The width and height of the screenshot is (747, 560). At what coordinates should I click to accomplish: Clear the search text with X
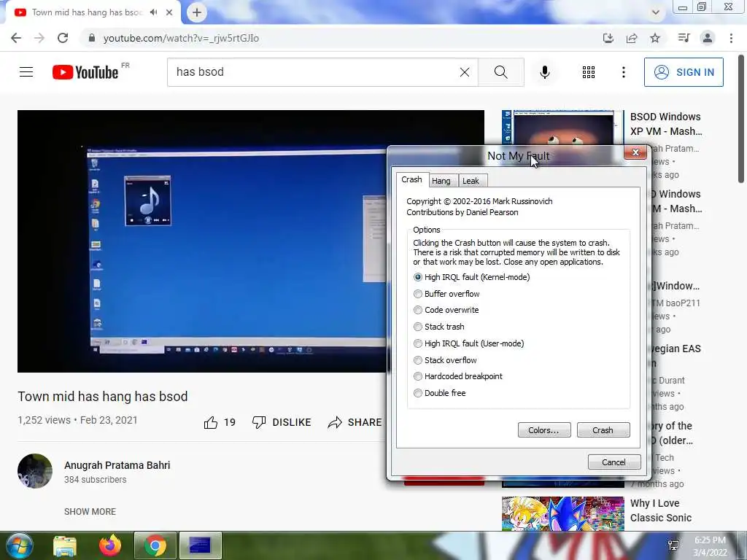tap(465, 72)
